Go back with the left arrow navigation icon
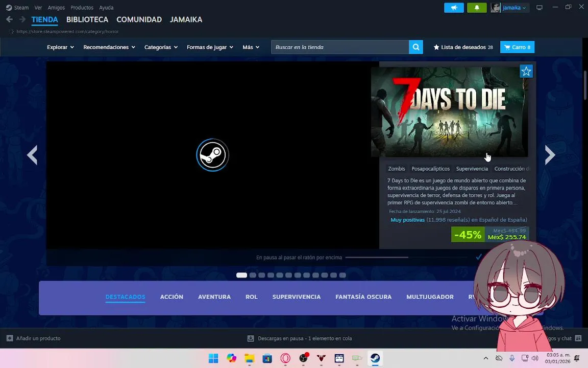The width and height of the screenshot is (588, 368). click(x=9, y=19)
